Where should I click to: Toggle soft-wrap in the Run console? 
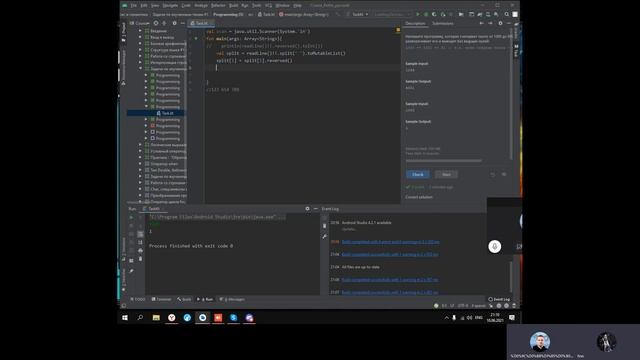click(x=140, y=234)
